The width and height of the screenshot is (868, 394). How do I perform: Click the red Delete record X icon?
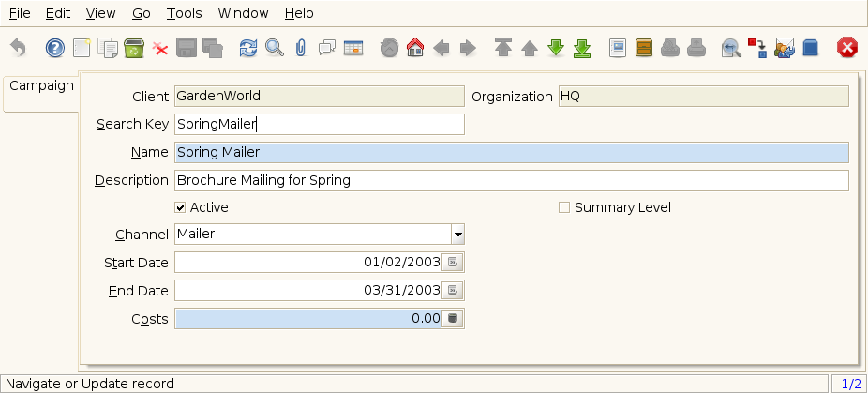160,48
